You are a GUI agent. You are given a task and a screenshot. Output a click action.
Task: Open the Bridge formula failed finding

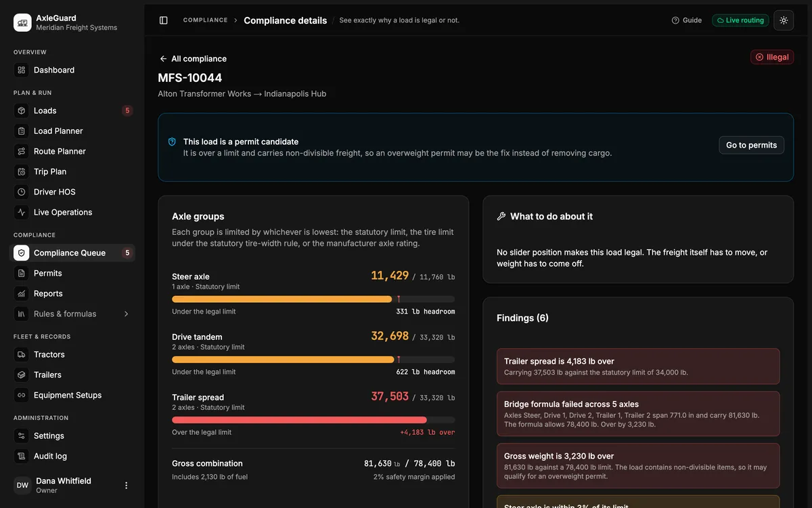click(638, 414)
